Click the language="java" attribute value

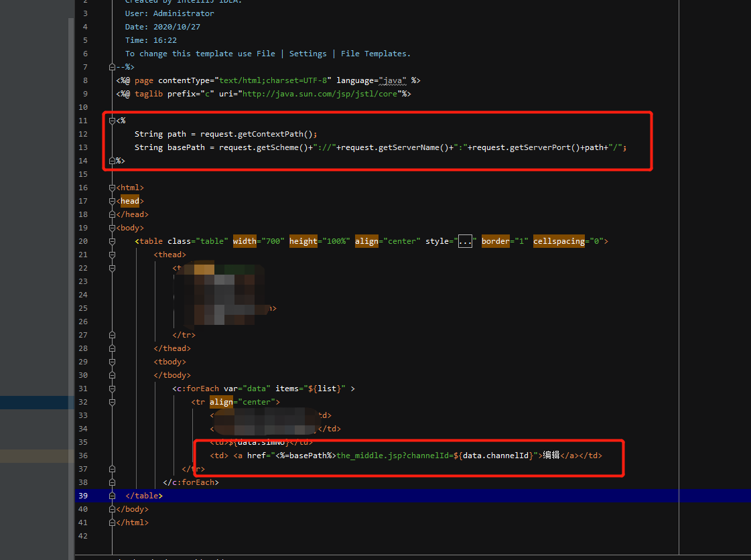click(x=371, y=80)
